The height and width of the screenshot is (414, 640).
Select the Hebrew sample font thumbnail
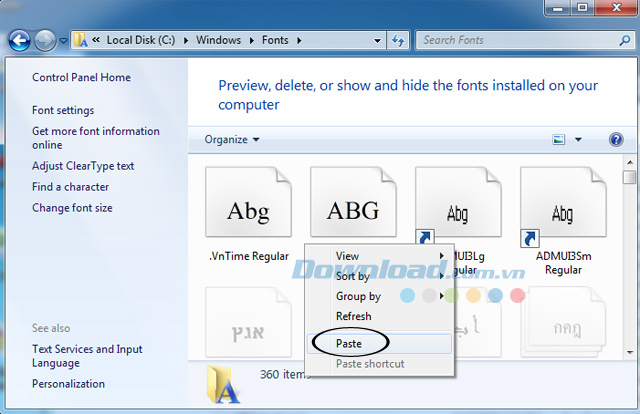tap(248, 323)
